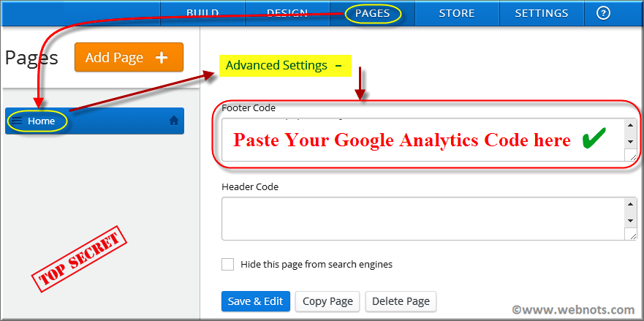This screenshot has width=644, height=321.
Task: Open the help question mark icon
Action: [x=603, y=13]
